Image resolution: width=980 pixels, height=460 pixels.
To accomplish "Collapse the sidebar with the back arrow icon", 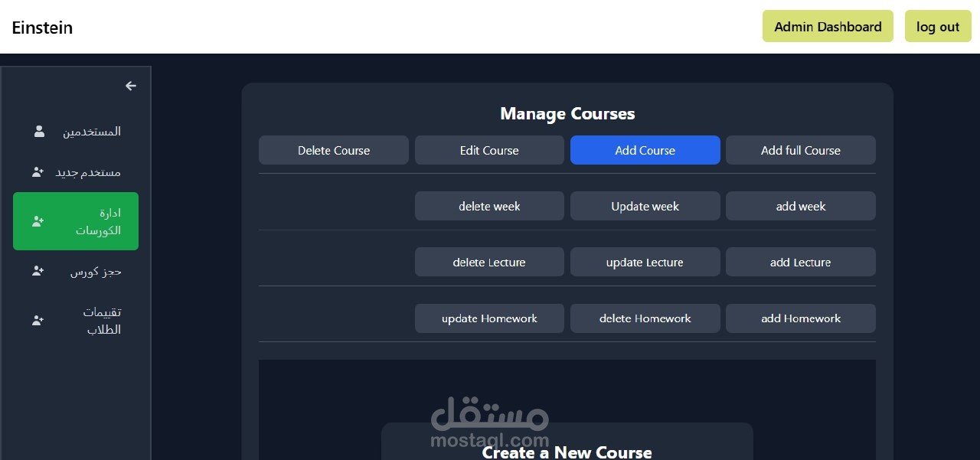I will (x=131, y=86).
